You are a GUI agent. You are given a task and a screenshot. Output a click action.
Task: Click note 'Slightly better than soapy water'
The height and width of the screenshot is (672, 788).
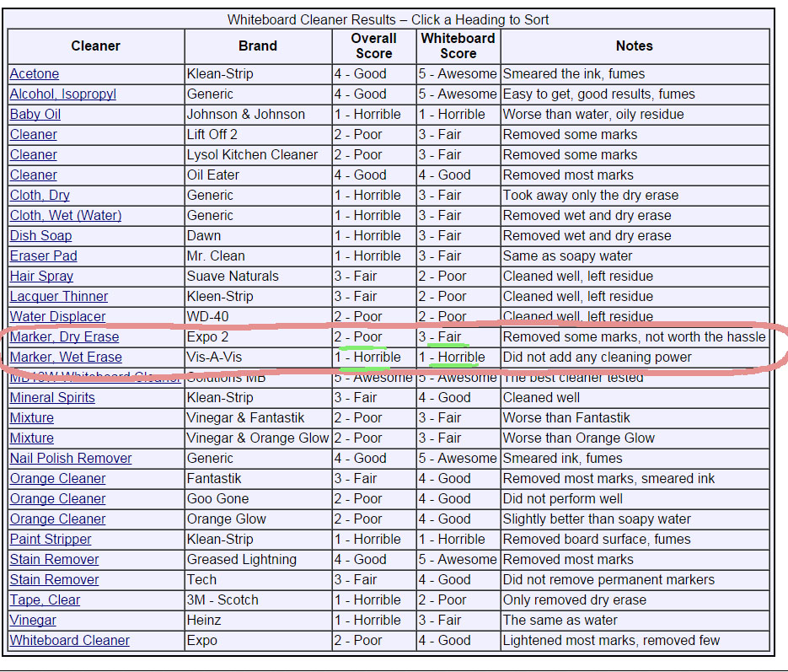pyautogui.click(x=597, y=519)
